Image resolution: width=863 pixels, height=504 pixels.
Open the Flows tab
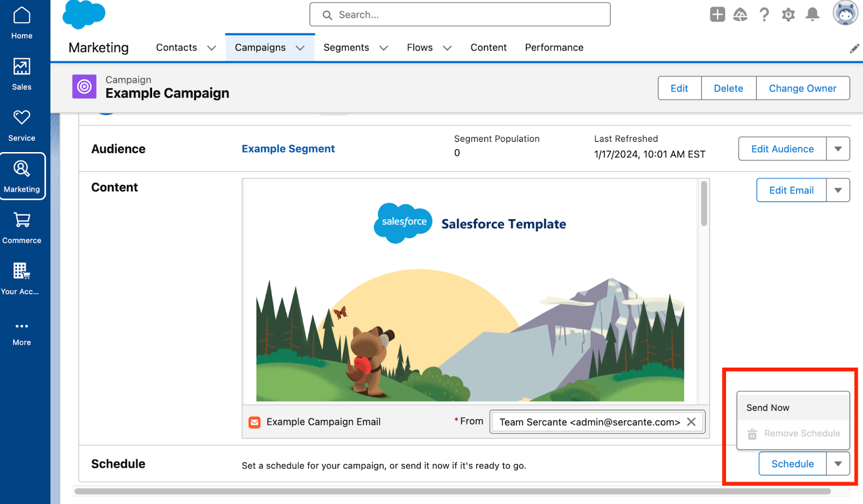420,47
